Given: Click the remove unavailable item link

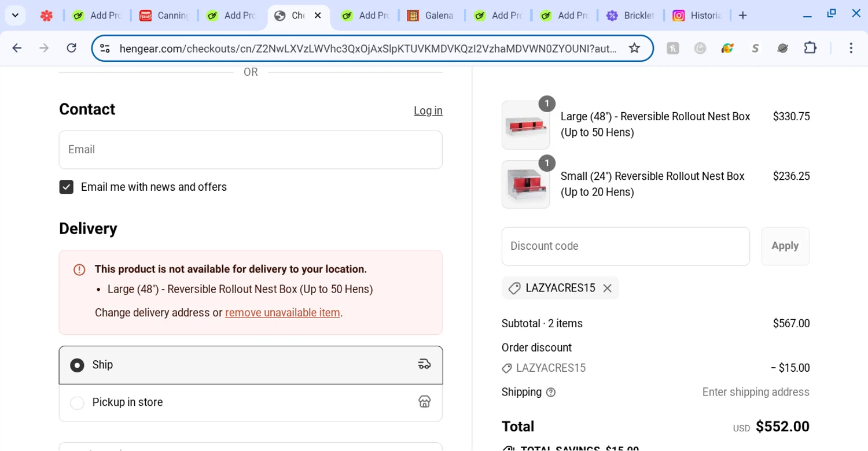Looking at the screenshot, I should [x=282, y=313].
